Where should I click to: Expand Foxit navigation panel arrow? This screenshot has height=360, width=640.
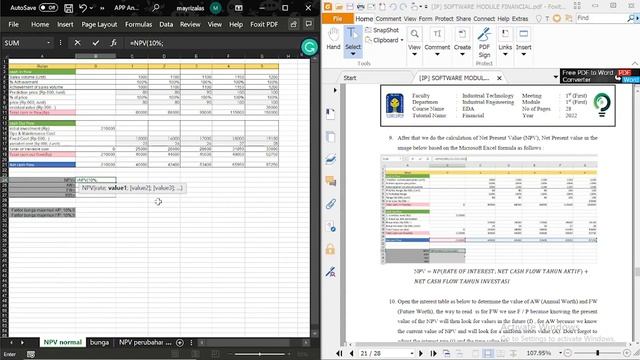click(335, 90)
